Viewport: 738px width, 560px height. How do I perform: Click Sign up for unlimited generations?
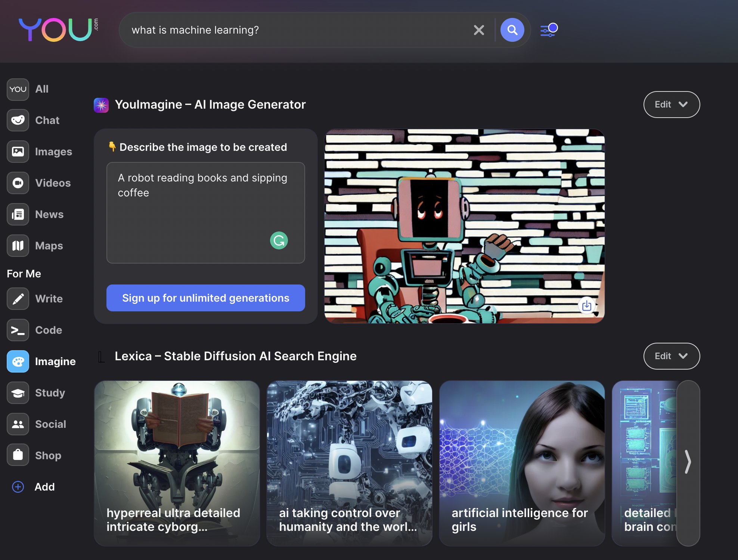point(206,298)
